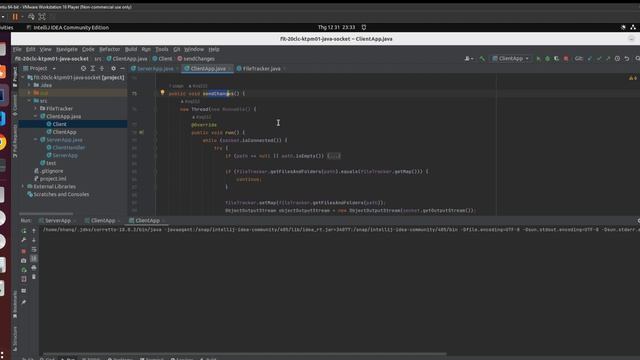Image resolution: width=640 pixels, height=360 pixels.
Task: Click the select opened file target icon
Action: pos(83,69)
